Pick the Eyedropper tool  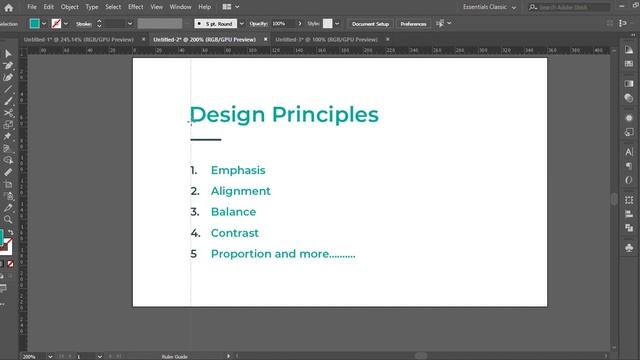(x=8, y=208)
